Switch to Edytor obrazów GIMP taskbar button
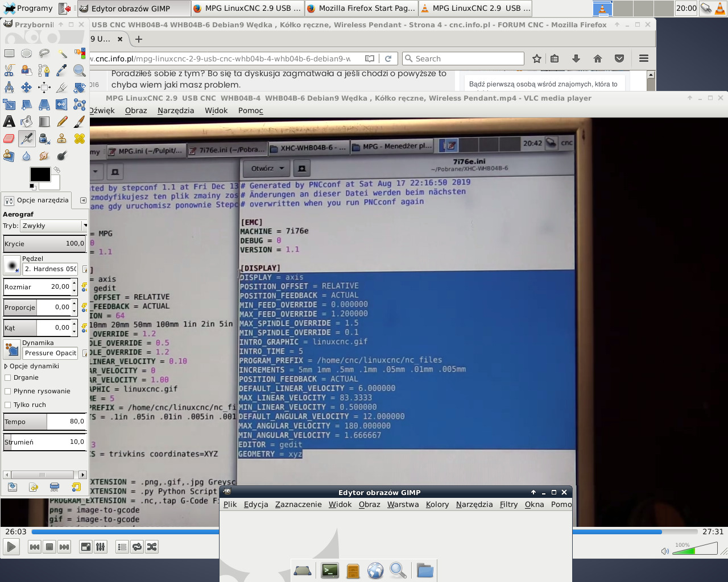 133,8
